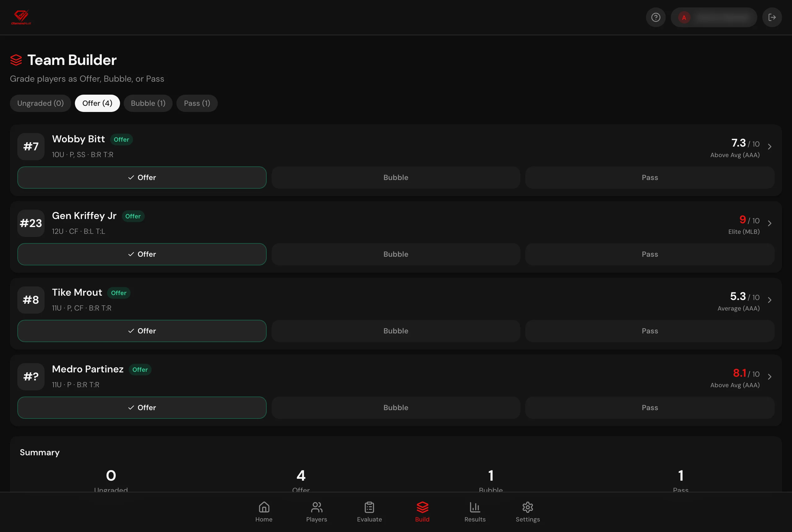Click jersey badge #23
The width and height of the screenshot is (792, 532).
click(x=31, y=223)
